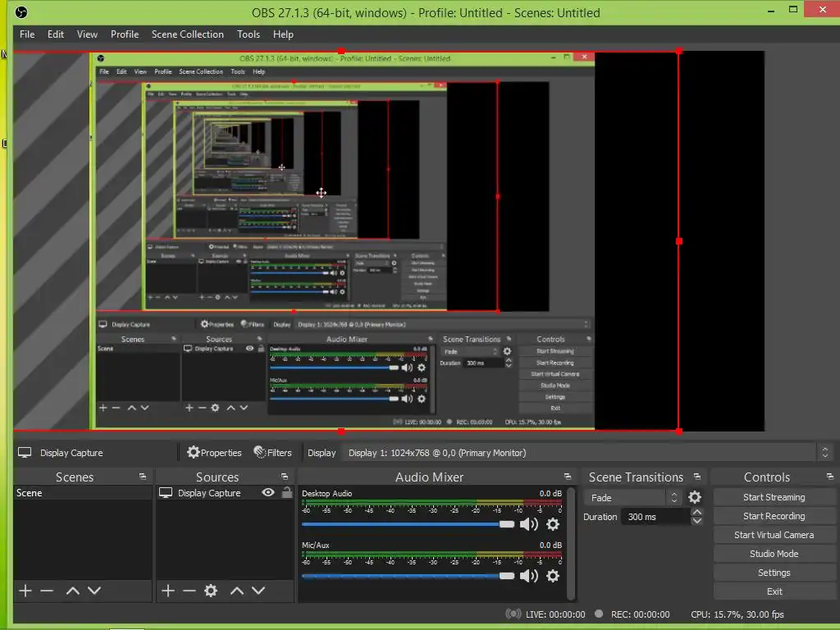Decrease transition duration with the down arrow
Viewport: 840px width, 630px height.
[697, 521]
